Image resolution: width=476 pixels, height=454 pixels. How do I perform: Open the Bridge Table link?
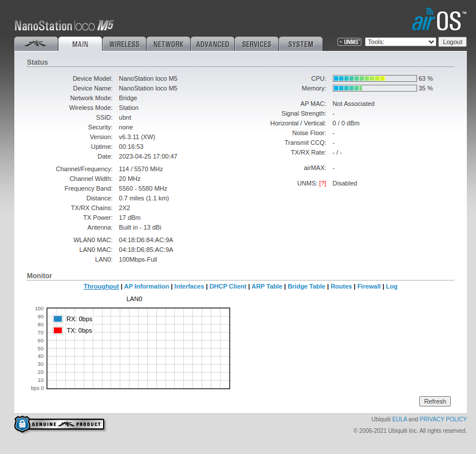point(306,286)
